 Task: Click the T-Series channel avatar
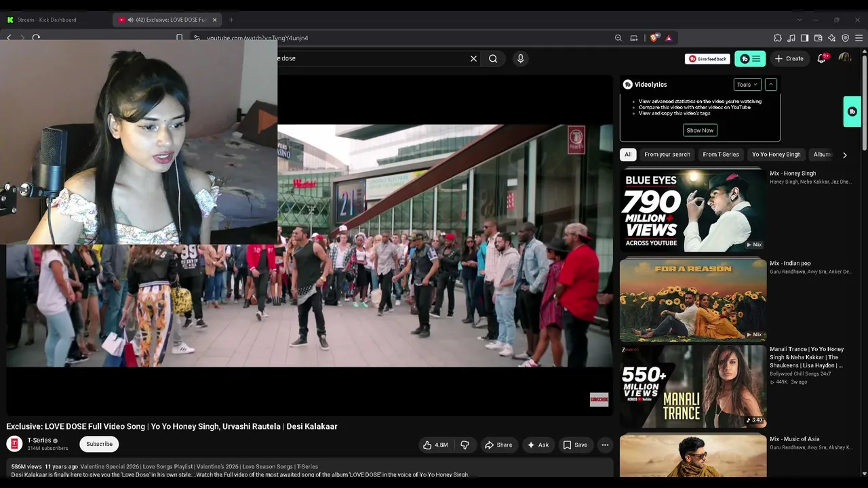pyautogui.click(x=14, y=444)
